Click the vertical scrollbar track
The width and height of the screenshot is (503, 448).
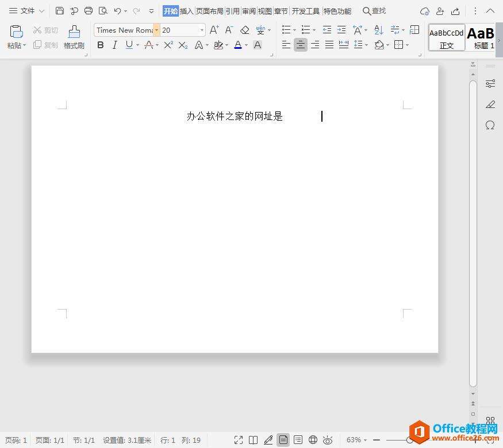(x=473, y=234)
